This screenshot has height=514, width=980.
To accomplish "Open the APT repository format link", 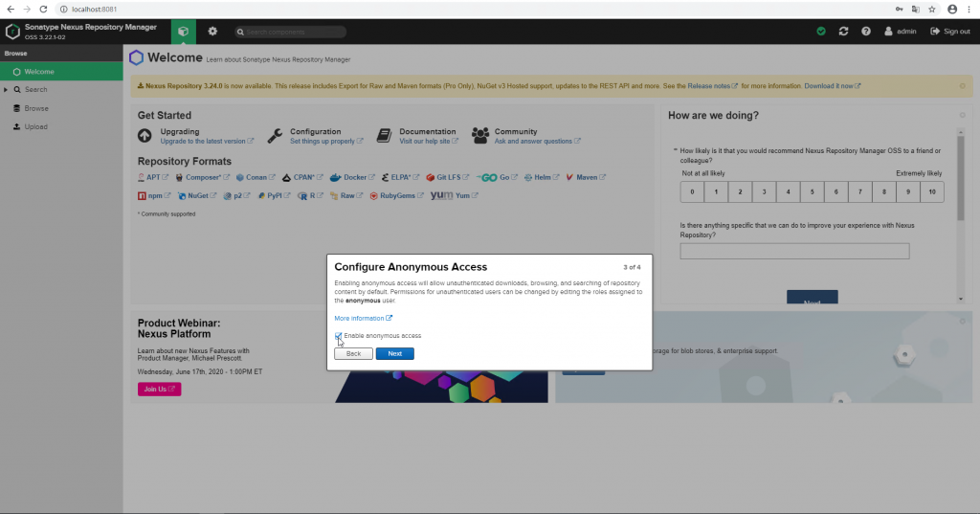I will click(153, 178).
